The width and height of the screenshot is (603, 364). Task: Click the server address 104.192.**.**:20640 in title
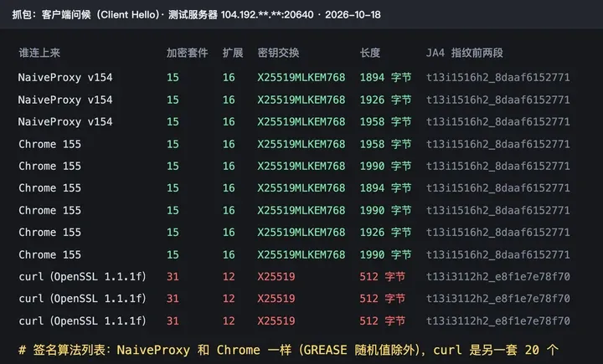coord(267,14)
